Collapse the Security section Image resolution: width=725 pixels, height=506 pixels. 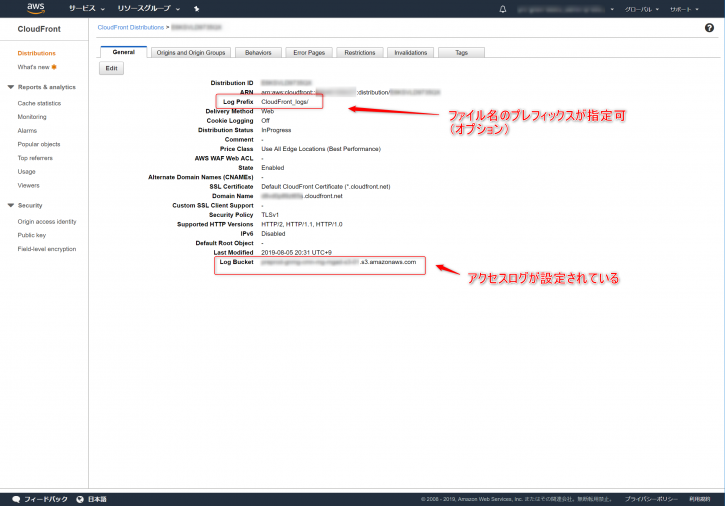click(x=11, y=205)
